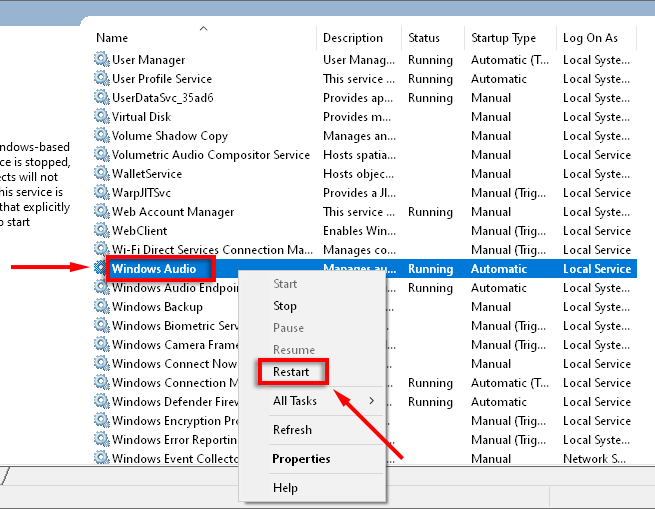Sort by Description column header
This screenshot has height=509, width=655.
click(353, 38)
